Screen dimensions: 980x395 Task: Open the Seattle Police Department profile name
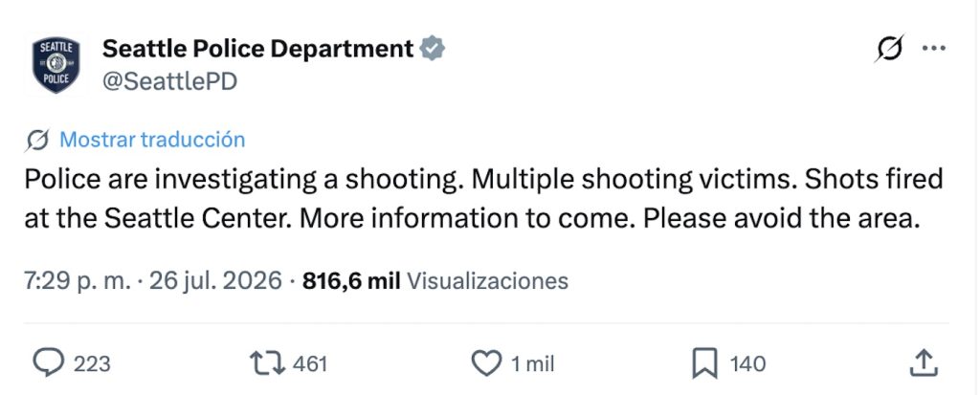pos(257,48)
